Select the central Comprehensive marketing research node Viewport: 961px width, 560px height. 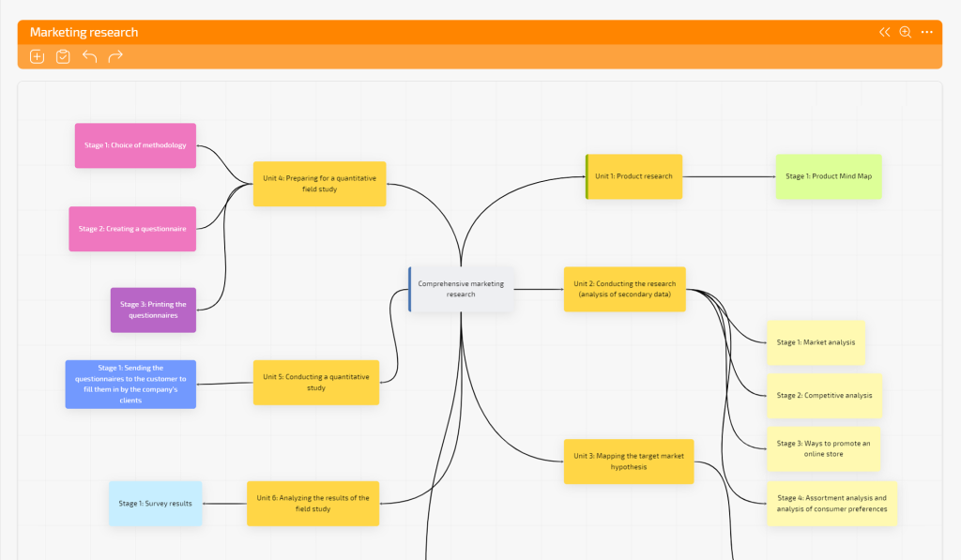click(x=461, y=289)
